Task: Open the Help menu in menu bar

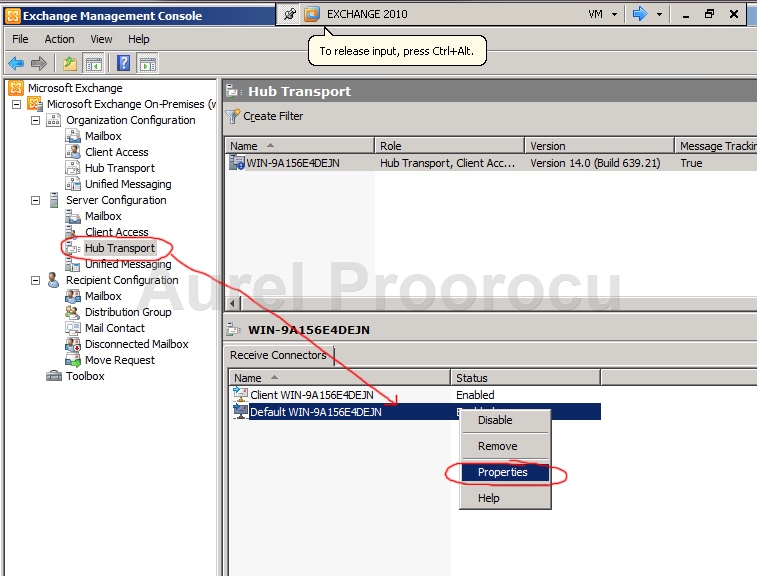Action: coord(139,39)
